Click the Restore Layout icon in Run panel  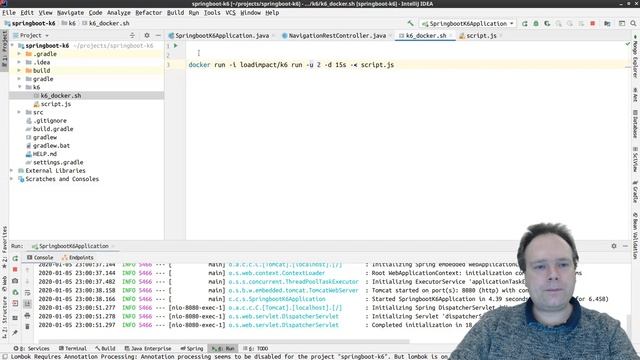(15, 318)
